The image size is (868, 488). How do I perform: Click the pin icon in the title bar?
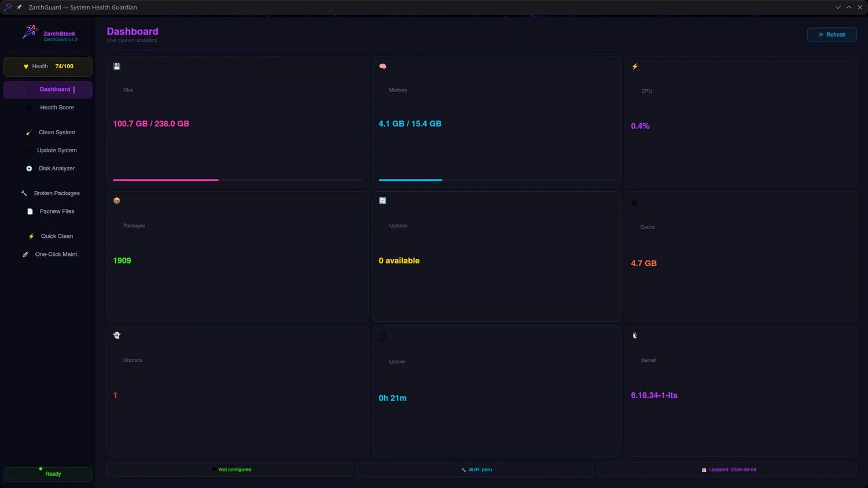(x=19, y=7)
